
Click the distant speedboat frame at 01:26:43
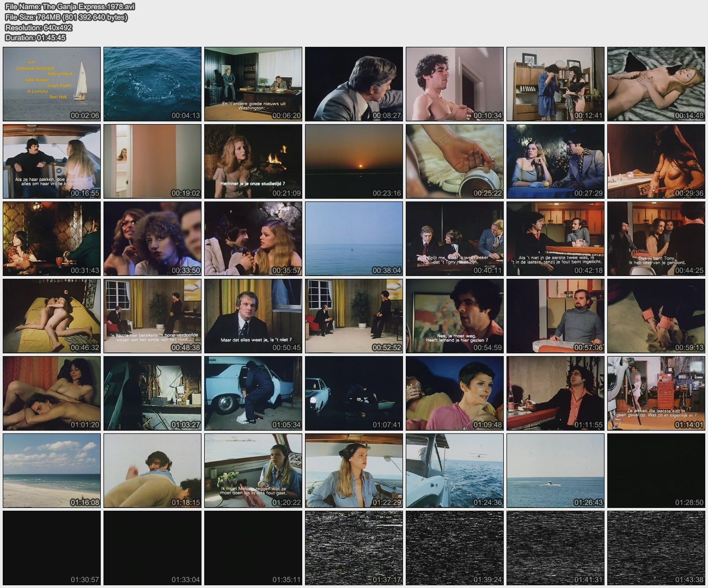[x=556, y=470]
